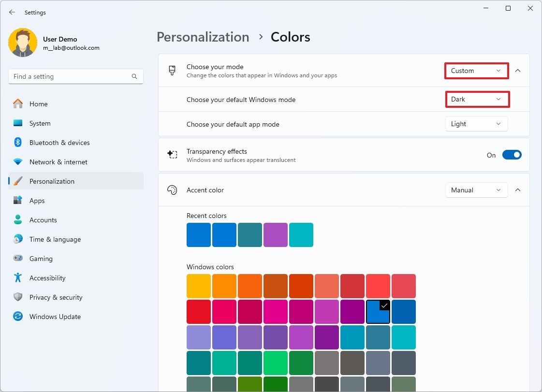The image size is (542, 392).
Task: Click the search magnifier icon
Action: [134, 76]
